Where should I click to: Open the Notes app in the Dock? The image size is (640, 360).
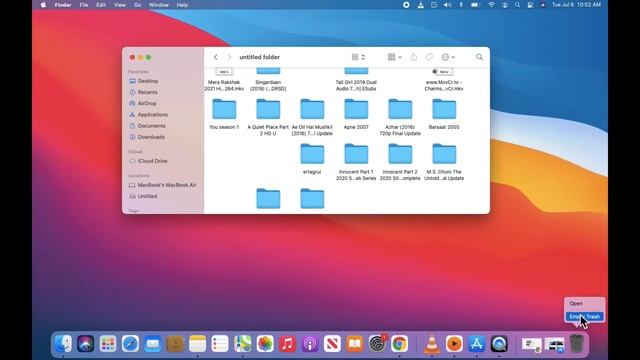[x=198, y=344]
